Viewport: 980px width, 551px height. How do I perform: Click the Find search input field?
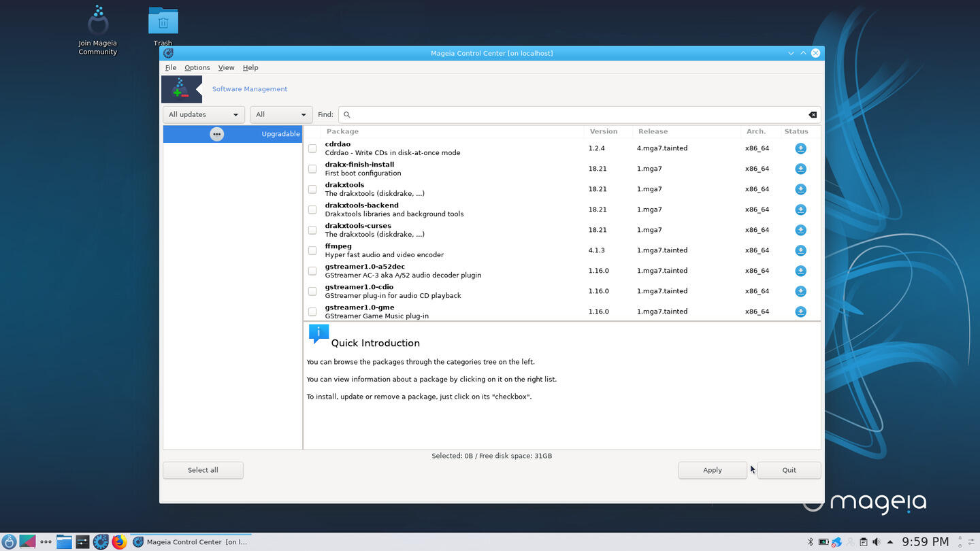579,115
